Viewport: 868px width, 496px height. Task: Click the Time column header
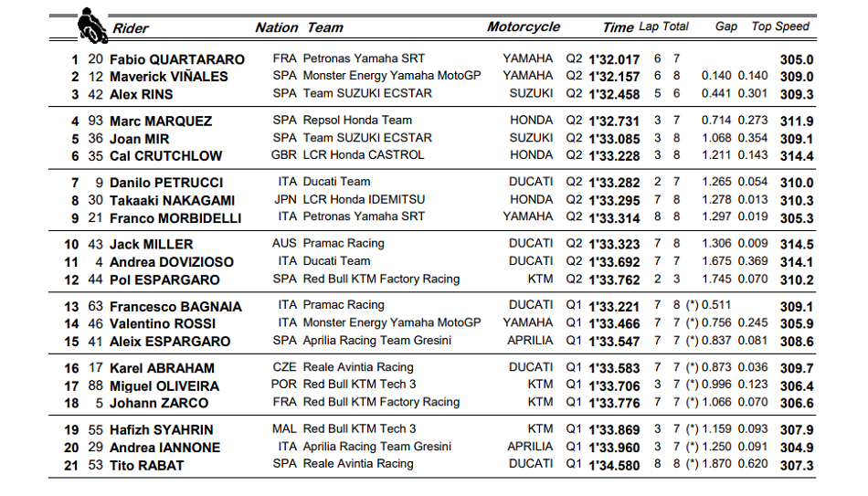click(618, 27)
